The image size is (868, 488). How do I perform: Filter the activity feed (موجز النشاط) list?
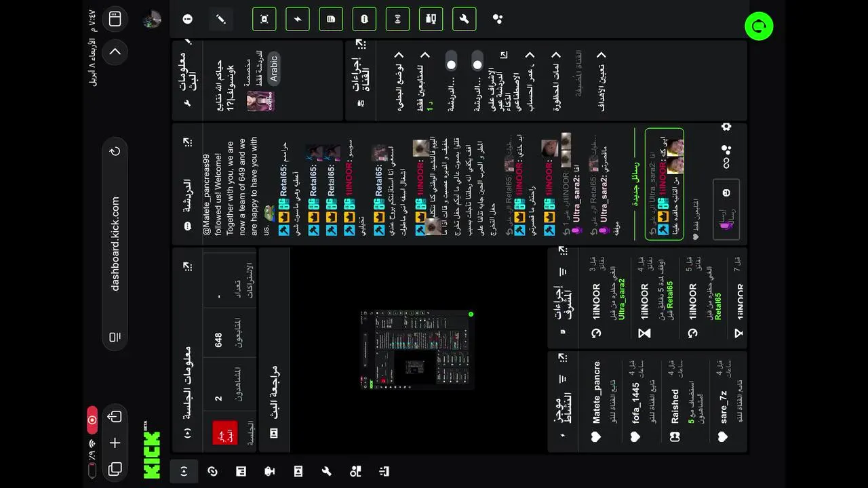(563, 378)
